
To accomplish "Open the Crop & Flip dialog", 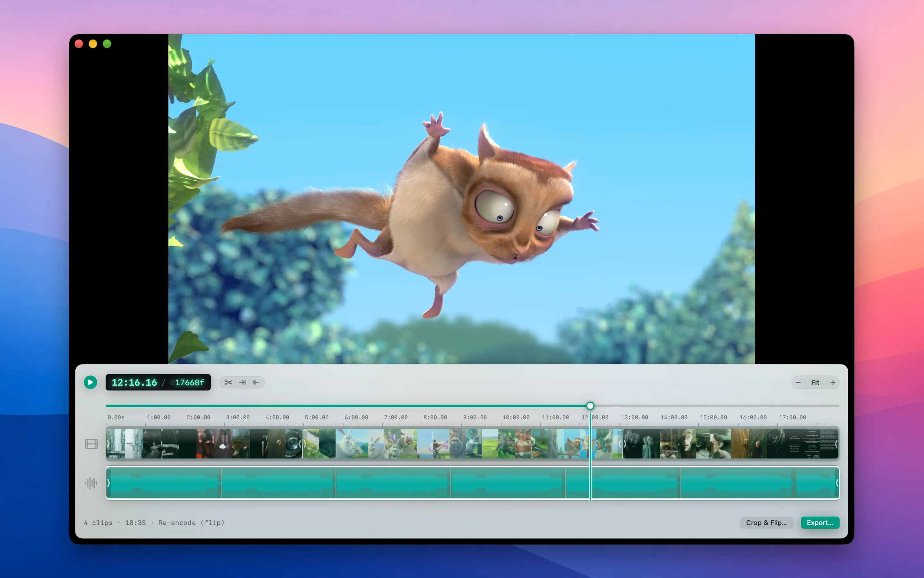I will [766, 522].
